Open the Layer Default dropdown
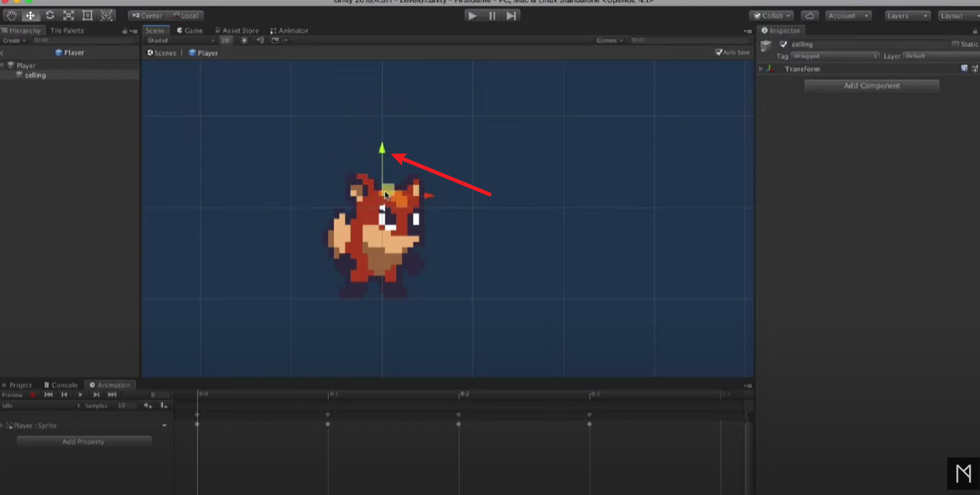980x495 pixels. [942, 56]
